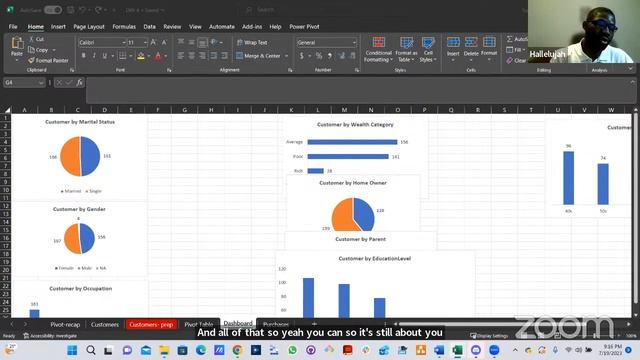
Task: Select Customer by Marital Status chart
Action: click(80, 157)
